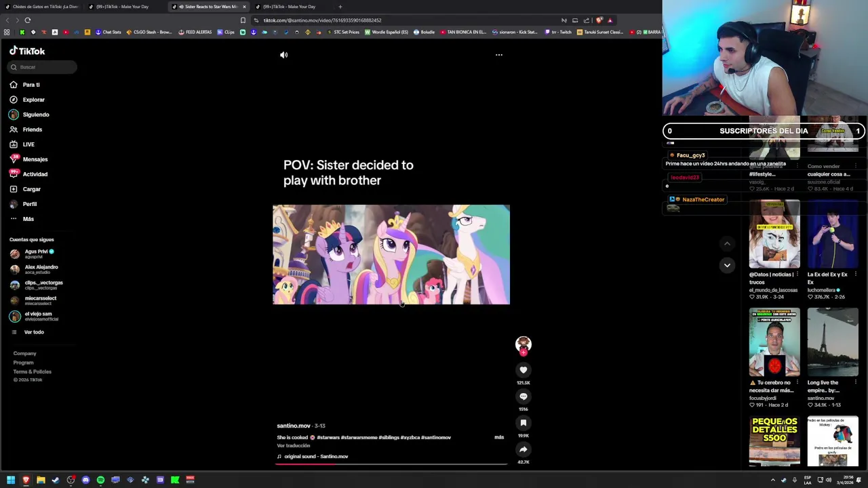Open the Chat Stats bookmark
This screenshot has height=488, width=868.
point(108,32)
